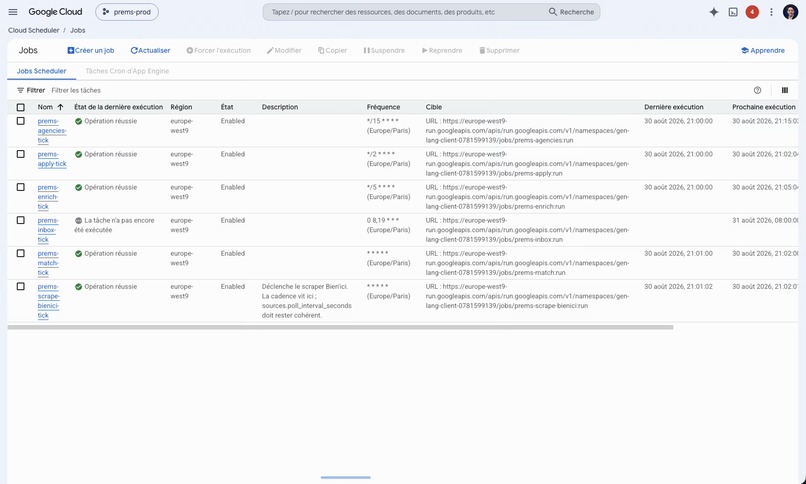Select the prems-scrape-bienici-tick checkbox
The width and height of the screenshot is (806, 484).
click(21, 287)
